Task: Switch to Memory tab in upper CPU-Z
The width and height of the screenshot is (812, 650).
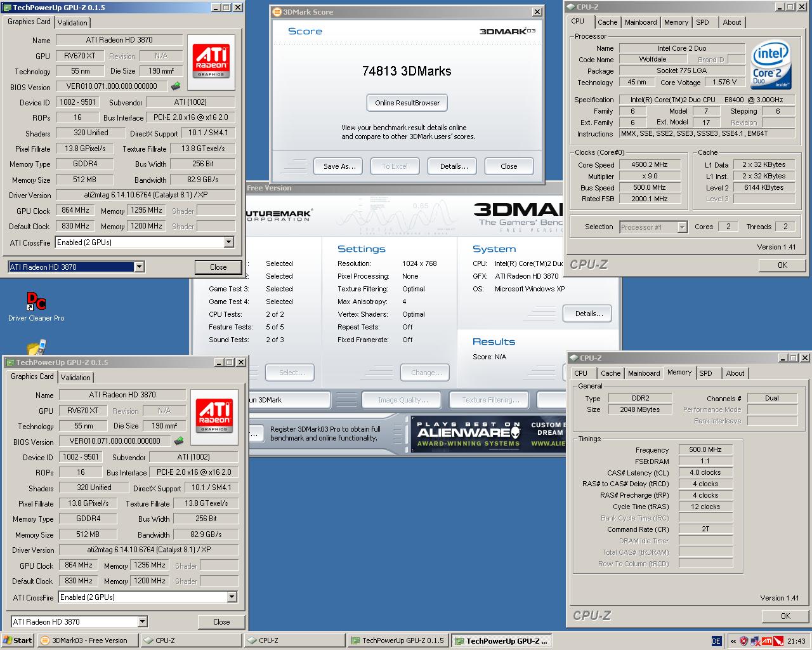Action: click(x=676, y=22)
